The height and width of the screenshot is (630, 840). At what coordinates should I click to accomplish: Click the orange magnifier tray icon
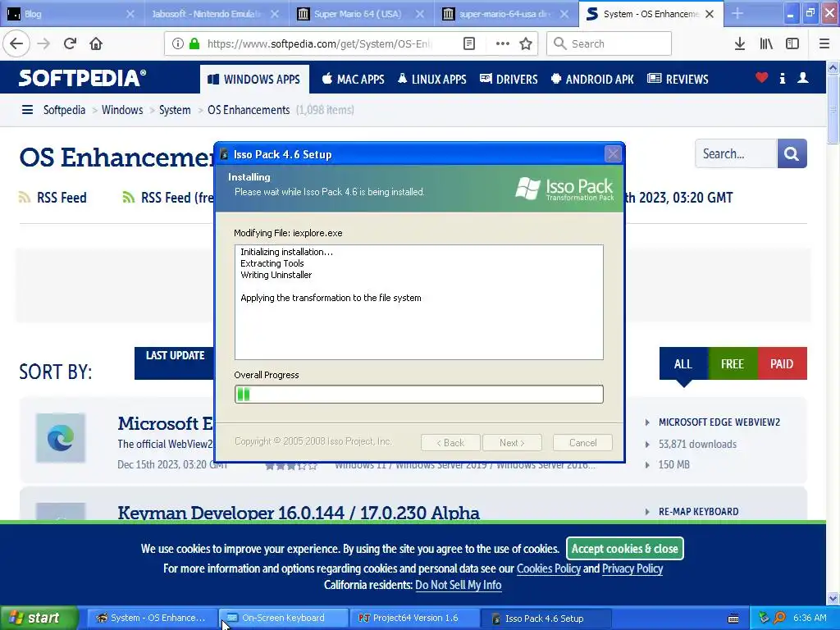point(779,618)
